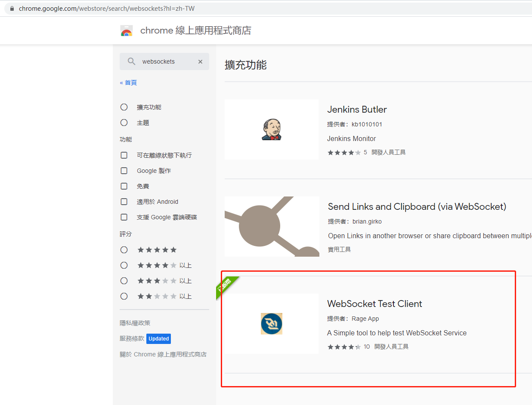
Task: Select two stars and up rating
Action: coord(124,296)
